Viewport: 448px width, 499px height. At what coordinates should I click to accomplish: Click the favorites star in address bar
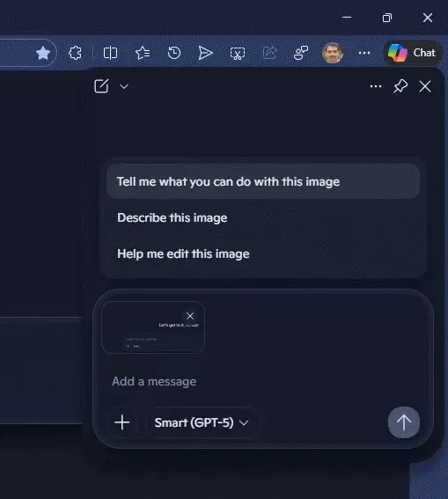pos(43,53)
